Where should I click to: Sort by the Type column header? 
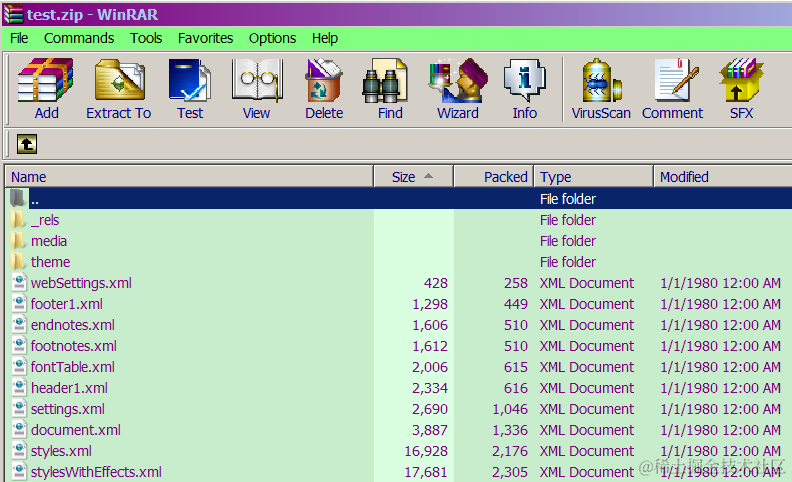[593, 177]
